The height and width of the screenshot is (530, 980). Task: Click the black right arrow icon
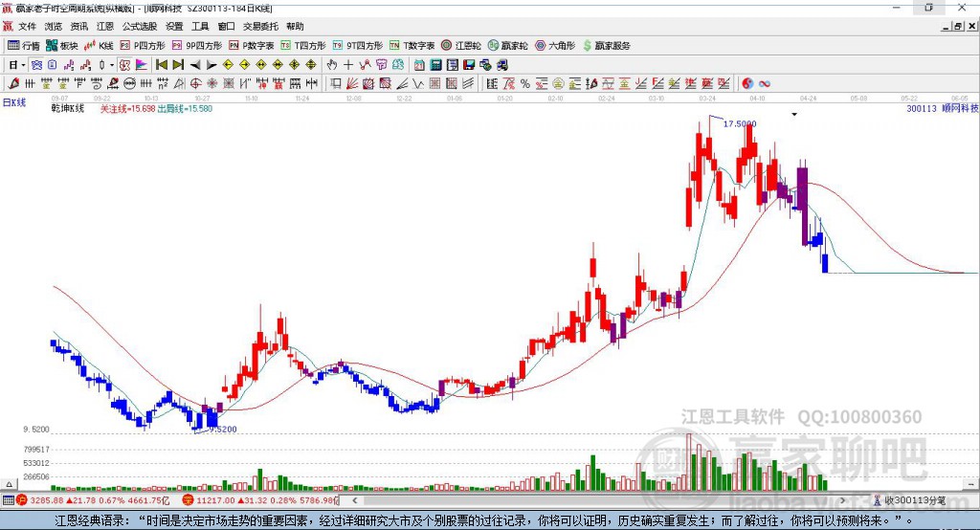pyautogui.click(x=212, y=65)
